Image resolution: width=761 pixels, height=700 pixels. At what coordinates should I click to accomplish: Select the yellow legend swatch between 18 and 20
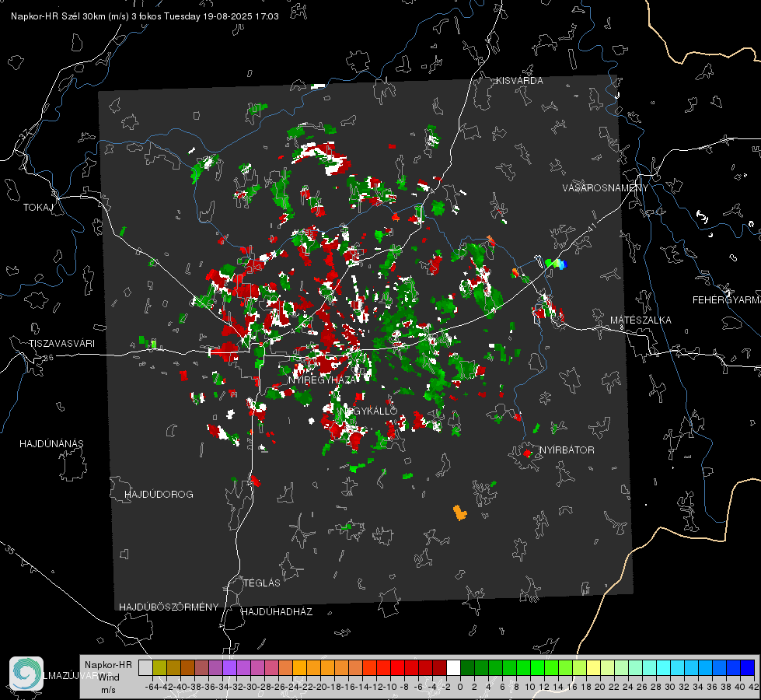(x=593, y=668)
